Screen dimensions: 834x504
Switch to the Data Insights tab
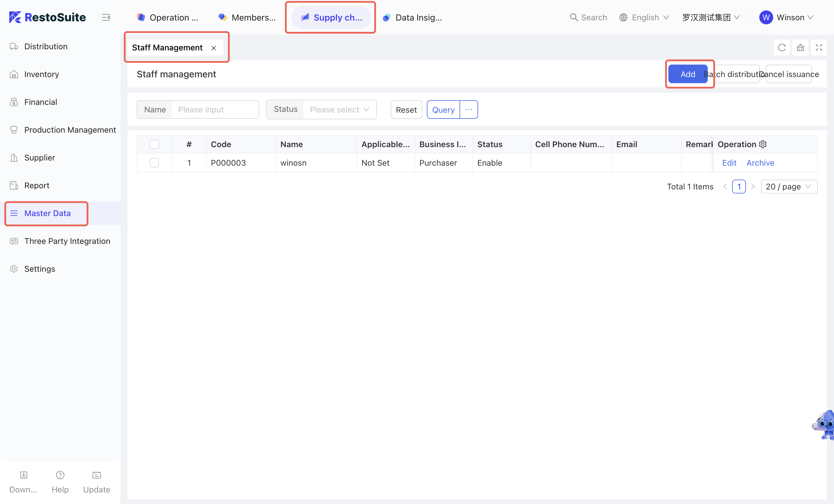tap(412, 17)
